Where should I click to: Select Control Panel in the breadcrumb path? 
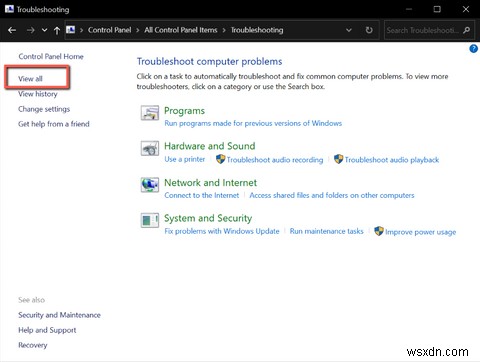pos(109,30)
